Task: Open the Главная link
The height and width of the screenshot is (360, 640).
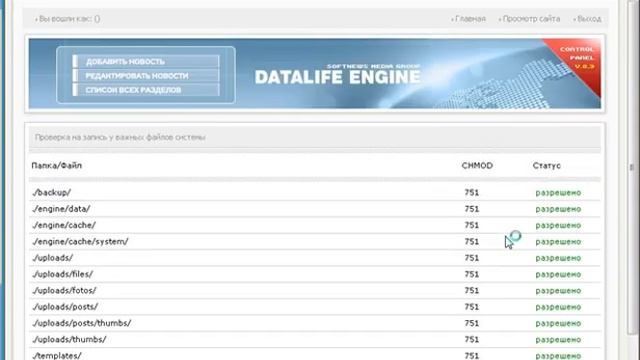Action: tap(470, 19)
